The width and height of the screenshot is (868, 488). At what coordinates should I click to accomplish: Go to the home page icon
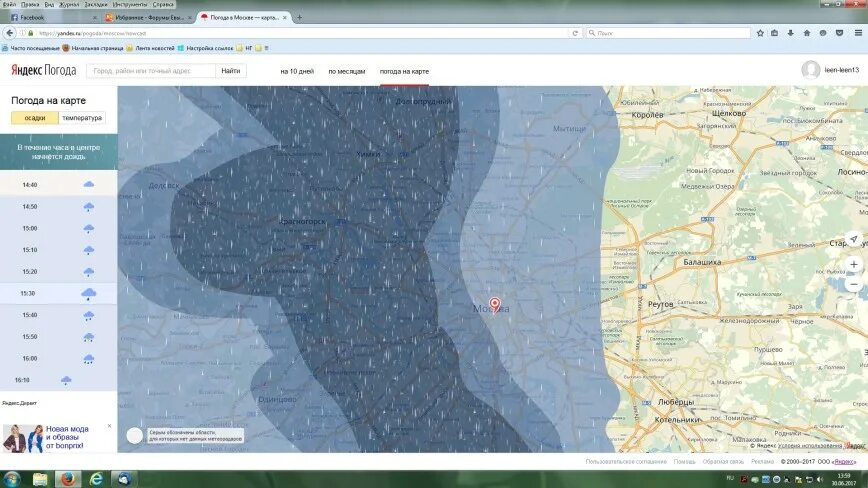(x=807, y=33)
